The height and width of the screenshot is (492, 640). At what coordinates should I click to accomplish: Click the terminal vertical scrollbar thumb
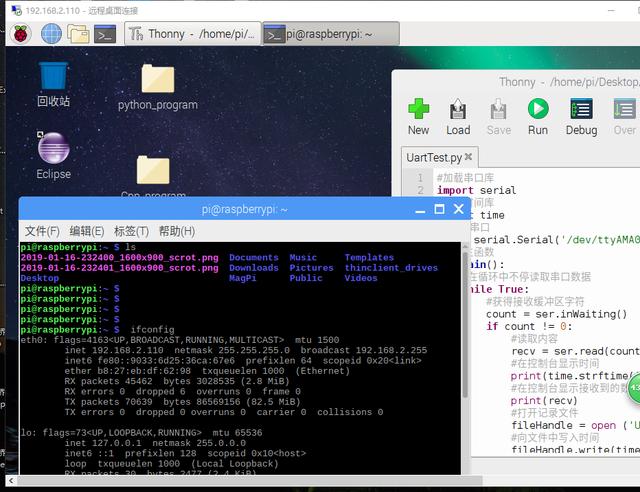(x=465, y=325)
